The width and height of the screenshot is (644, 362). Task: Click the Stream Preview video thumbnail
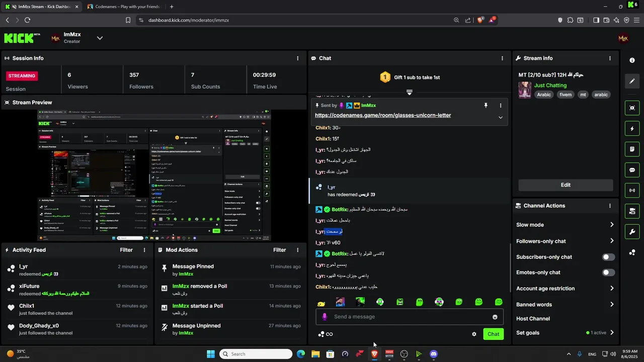(x=153, y=175)
